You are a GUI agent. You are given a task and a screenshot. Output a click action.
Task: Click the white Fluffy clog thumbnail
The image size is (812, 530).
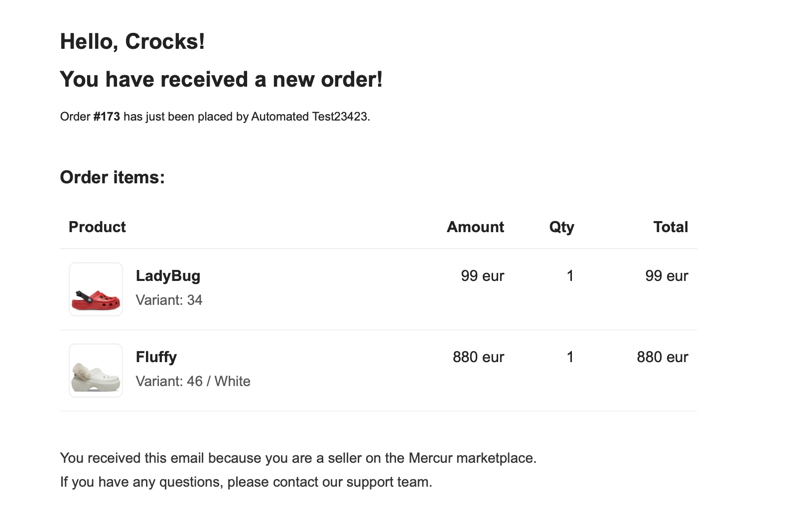[x=96, y=371]
